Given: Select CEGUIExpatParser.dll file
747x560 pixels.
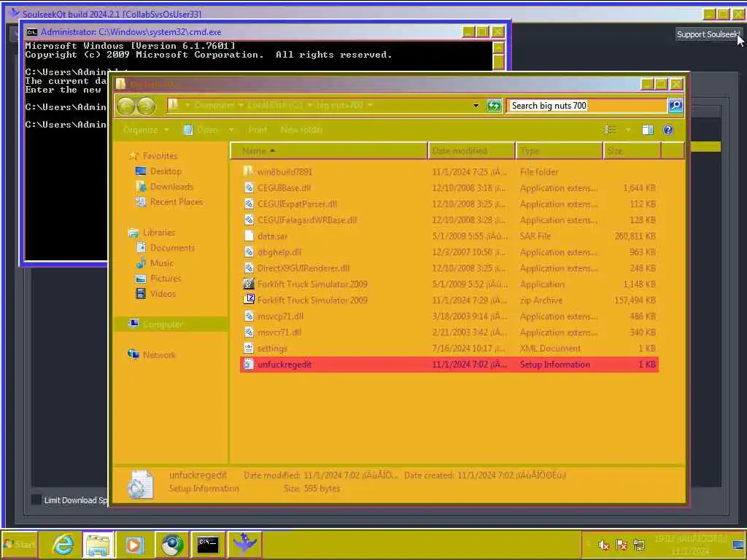Looking at the screenshot, I should coord(449,204).
